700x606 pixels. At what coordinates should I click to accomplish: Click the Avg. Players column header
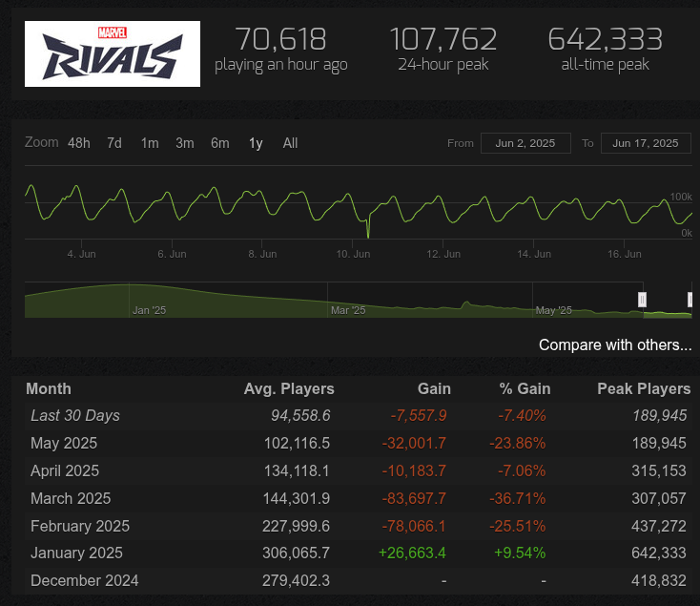[x=289, y=389]
